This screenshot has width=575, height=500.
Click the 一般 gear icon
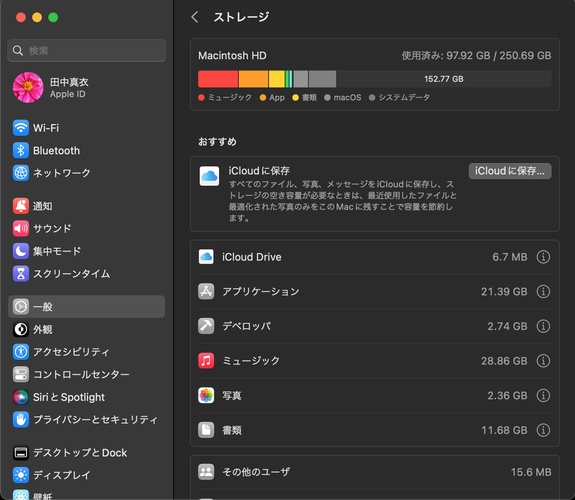pos(21,307)
